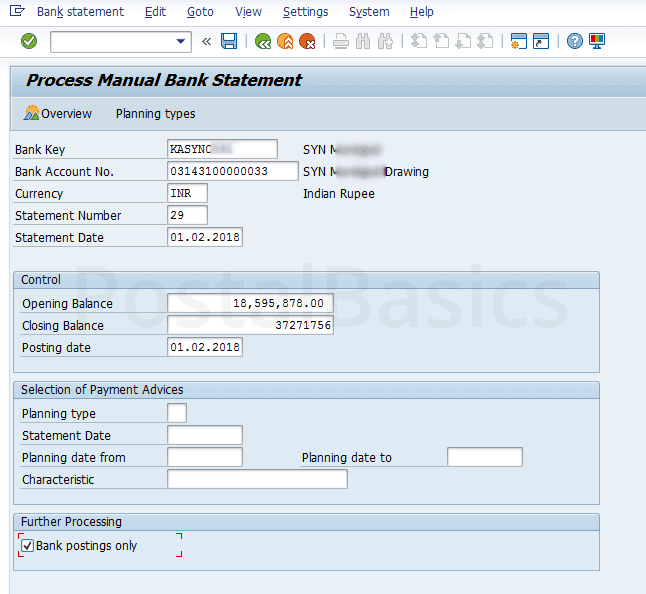Click the Create New Session icon
Screen dimensions: 646x594
point(518,41)
